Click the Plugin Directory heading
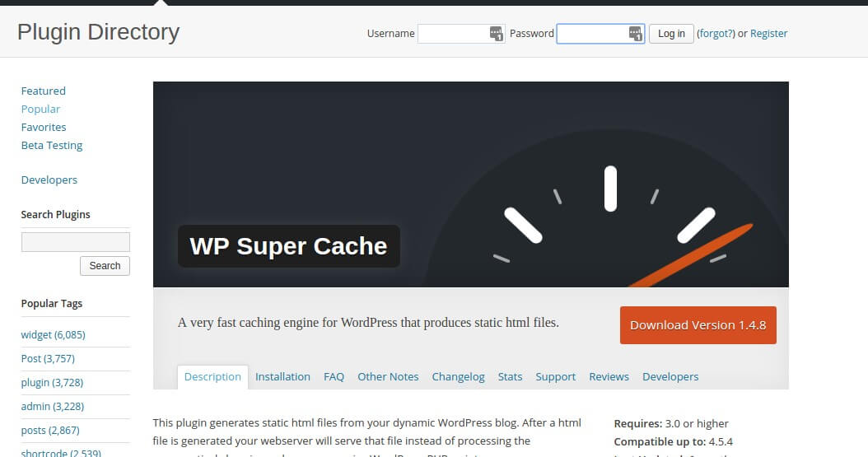Viewport: 868px width, 457px height. coord(99,32)
